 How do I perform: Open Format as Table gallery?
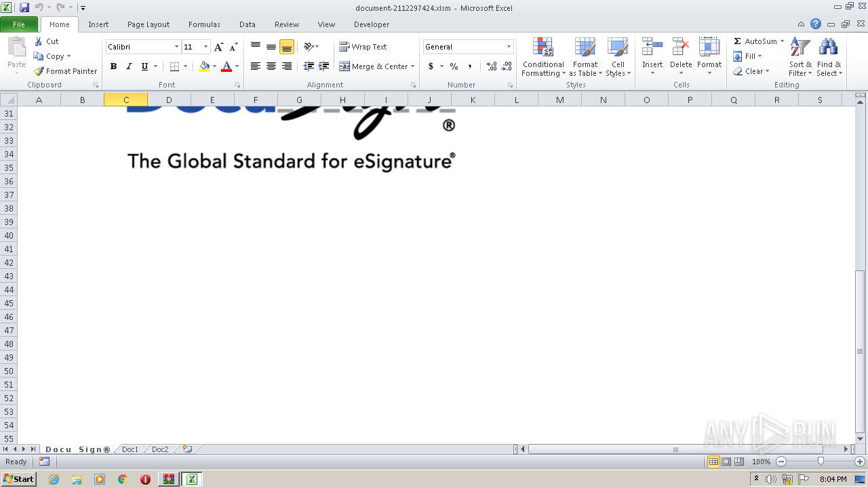click(585, 57)
